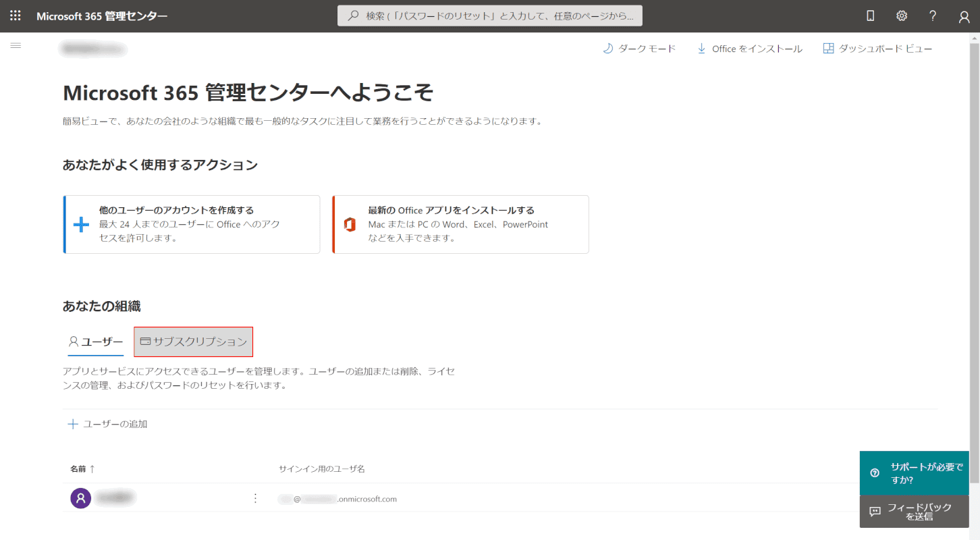
Task: Click the blue plus icon on create-account card
Action: coord(81,225)
